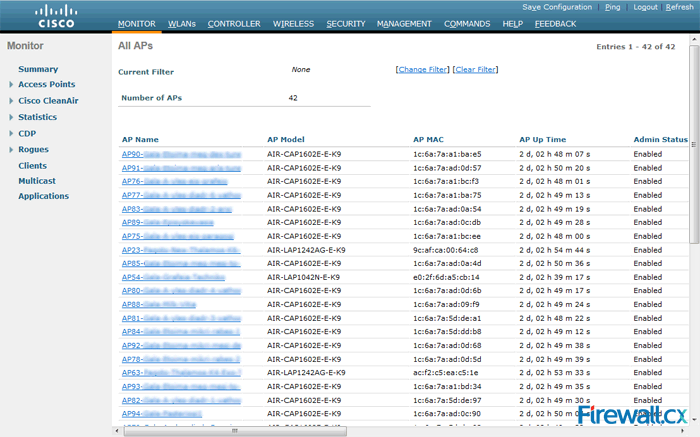700x437 pixels.
Task: Open the AP94 access point link
Action: pyautogui.click(x=162, y=414)
